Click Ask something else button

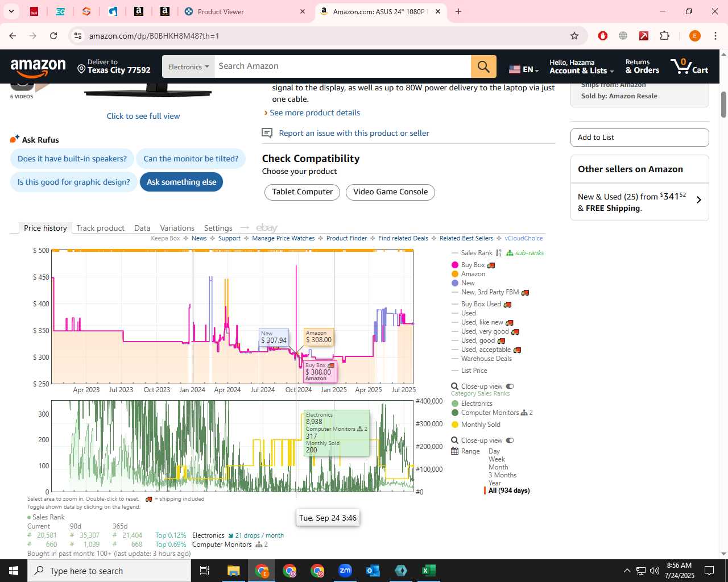pos(181,182)
